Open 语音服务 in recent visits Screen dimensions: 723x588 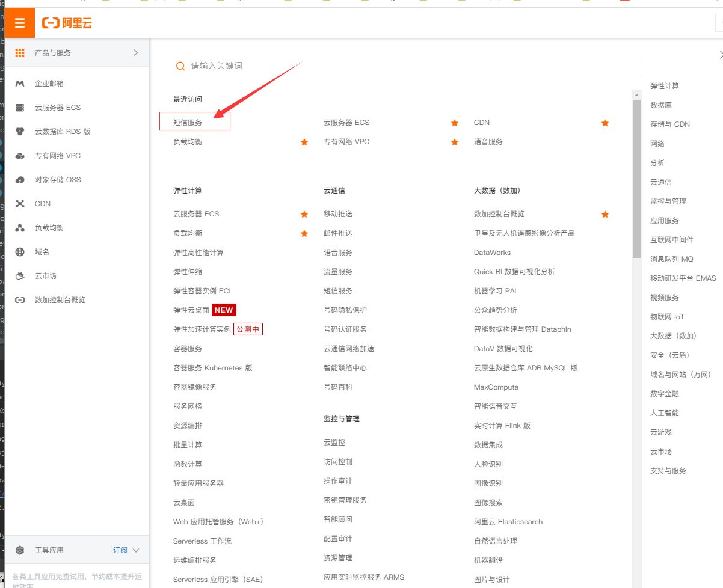tap(488, 142)
